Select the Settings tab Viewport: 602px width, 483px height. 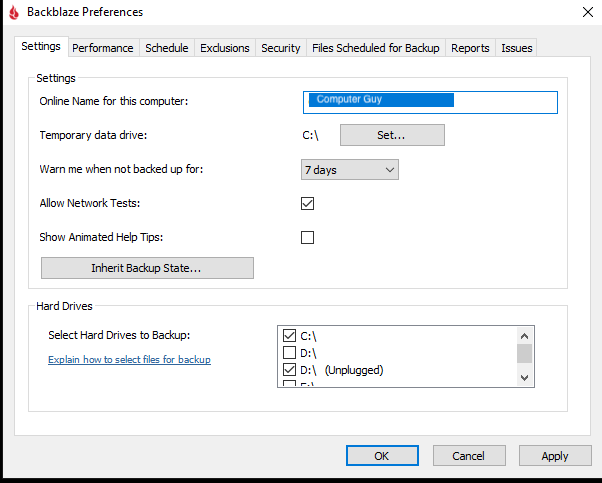(x=41, y=46)
